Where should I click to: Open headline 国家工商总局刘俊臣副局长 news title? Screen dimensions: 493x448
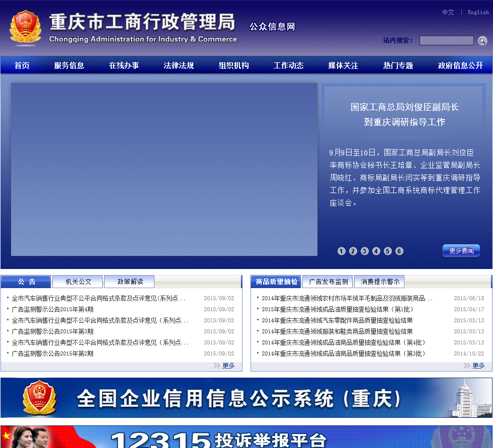point(404,114)
